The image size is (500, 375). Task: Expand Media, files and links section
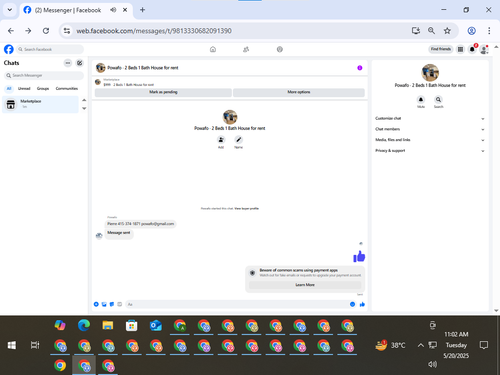430,140
